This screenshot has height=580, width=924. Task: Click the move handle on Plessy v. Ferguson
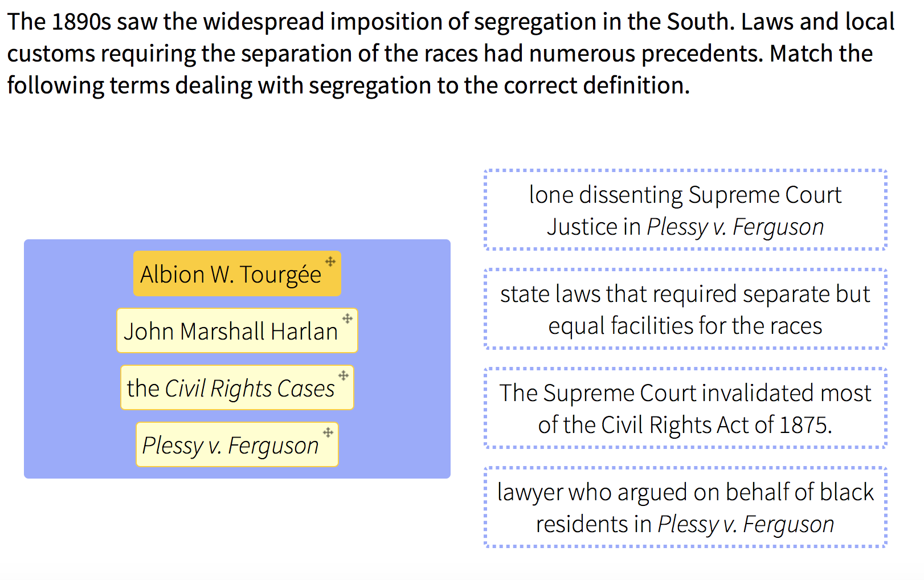click(328, 432)
